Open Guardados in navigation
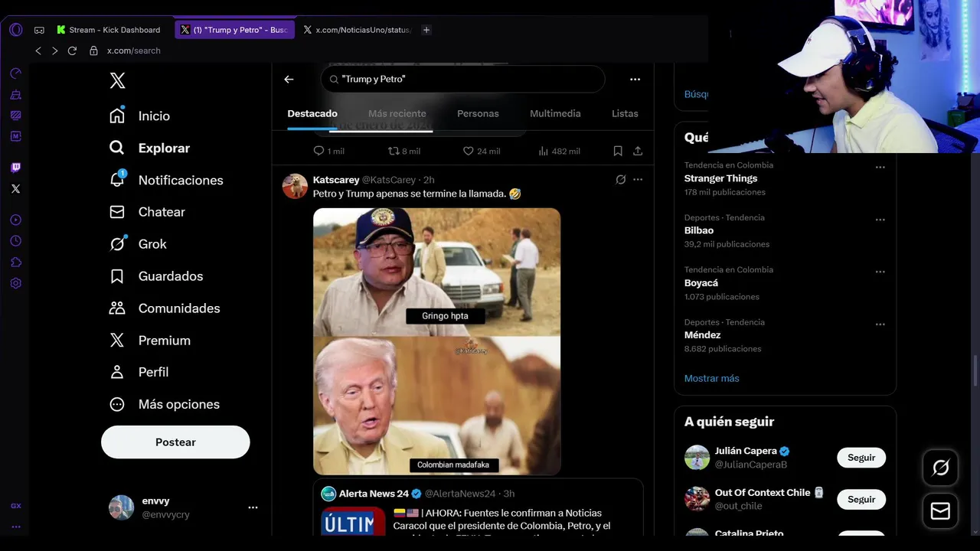 point(156,276)
